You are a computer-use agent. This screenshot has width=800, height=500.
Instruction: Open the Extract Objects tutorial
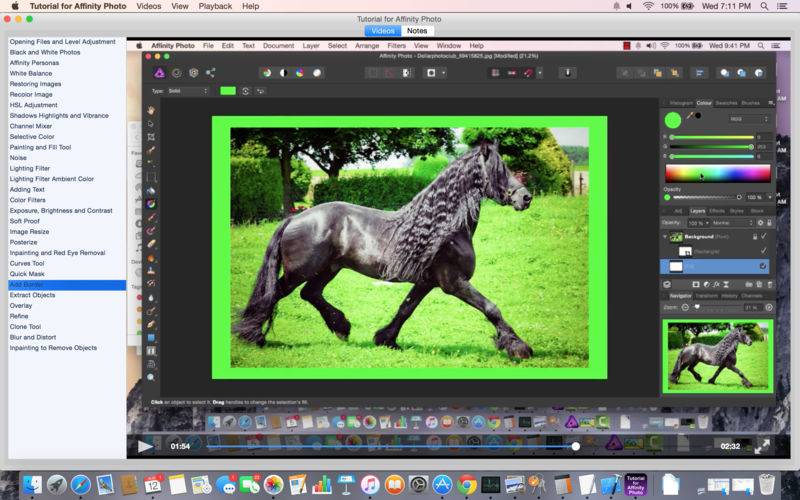click(32, 295)
